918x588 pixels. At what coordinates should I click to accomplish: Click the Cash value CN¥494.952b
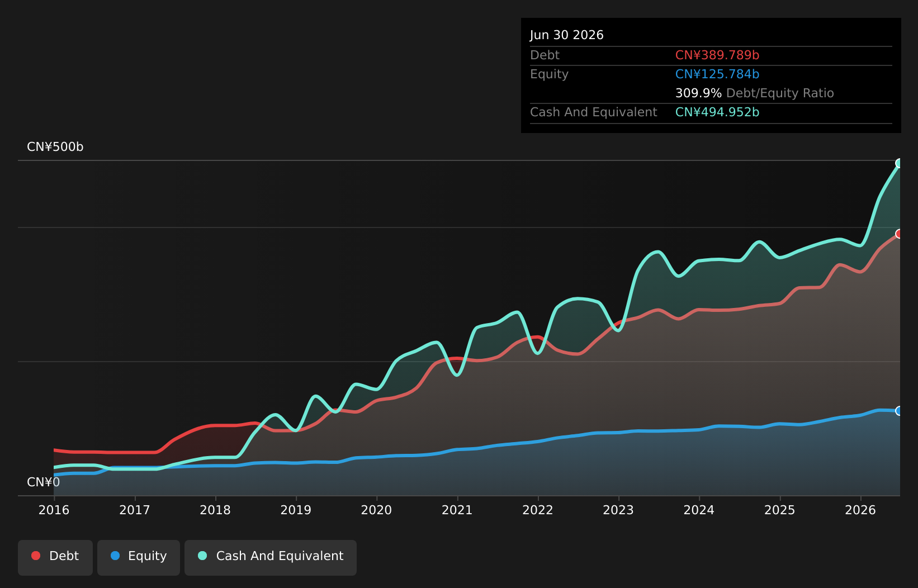[x=717, y=112]
